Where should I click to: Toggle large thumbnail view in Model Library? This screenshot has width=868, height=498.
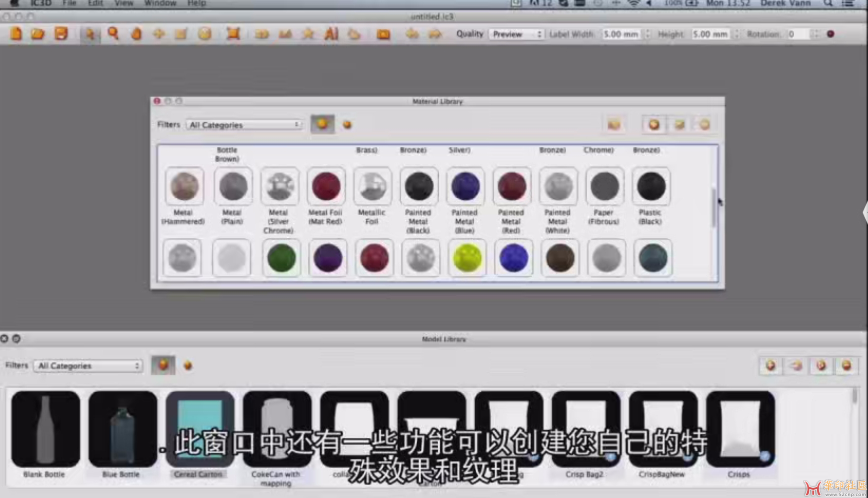163,365
